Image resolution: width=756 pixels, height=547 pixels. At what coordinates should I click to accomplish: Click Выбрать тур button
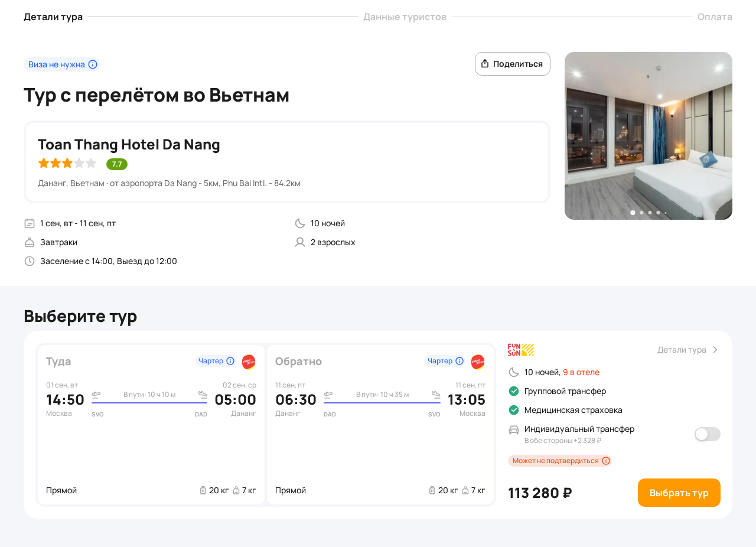(679, 493)
